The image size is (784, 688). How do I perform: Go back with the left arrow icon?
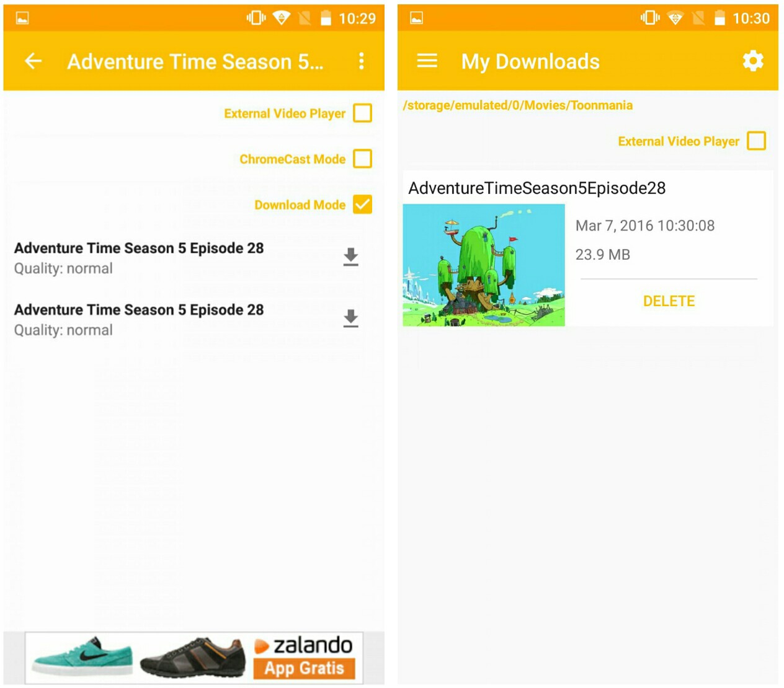pos(33,61)
